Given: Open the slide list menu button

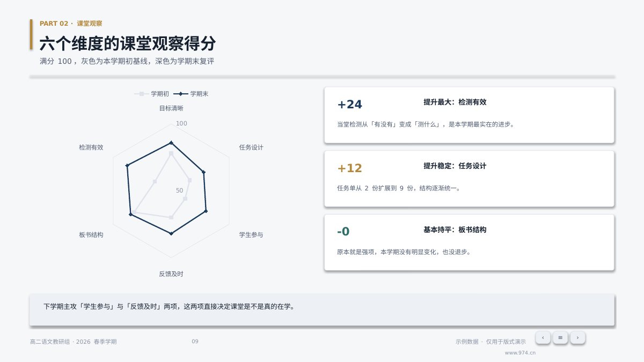Looking at the screenshot, I should point(560,337).
